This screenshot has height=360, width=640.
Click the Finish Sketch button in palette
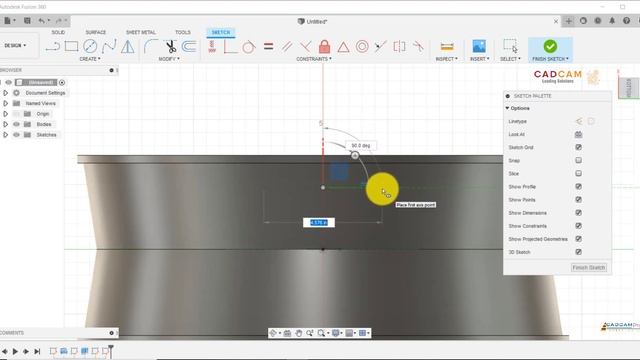(589, 268)
